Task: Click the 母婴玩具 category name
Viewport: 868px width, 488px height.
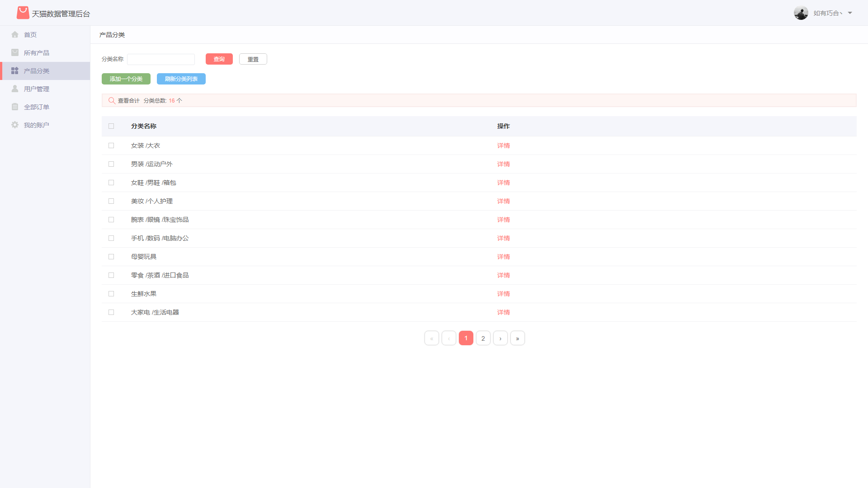Action: 144,257
